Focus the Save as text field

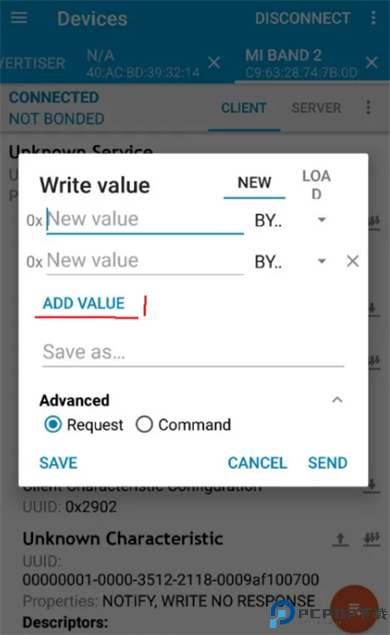tap(193, 352)
